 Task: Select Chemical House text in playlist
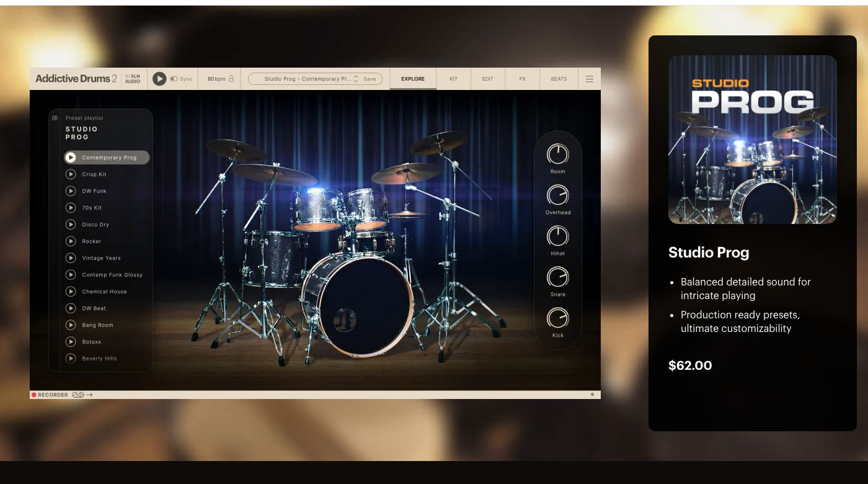point(104,292)
